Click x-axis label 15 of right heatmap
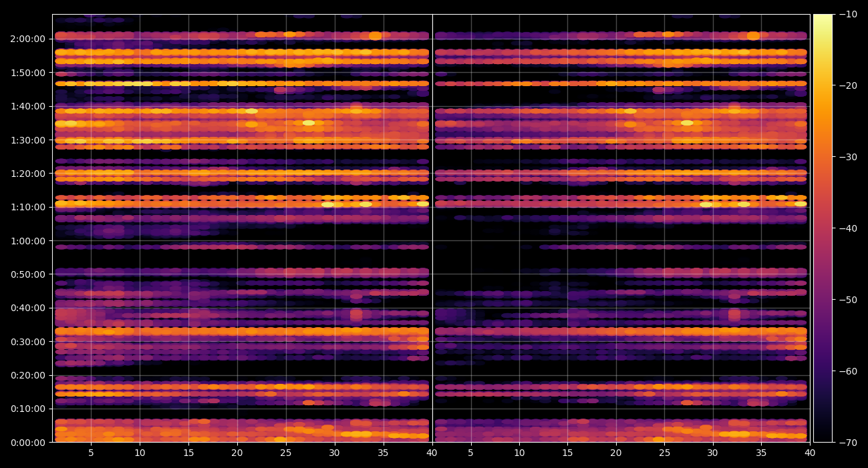The height and width of the screenshot is (468, 868). (x=568, y=453)
